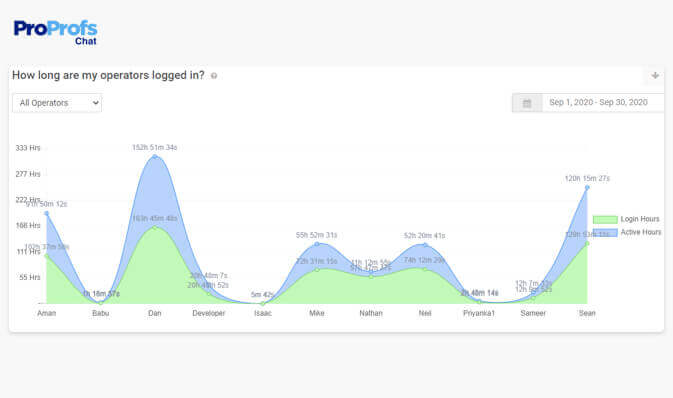The image size is (673, 398).
Task: Toggle the Login Hours legend swatch
Action: click(605, 219)
